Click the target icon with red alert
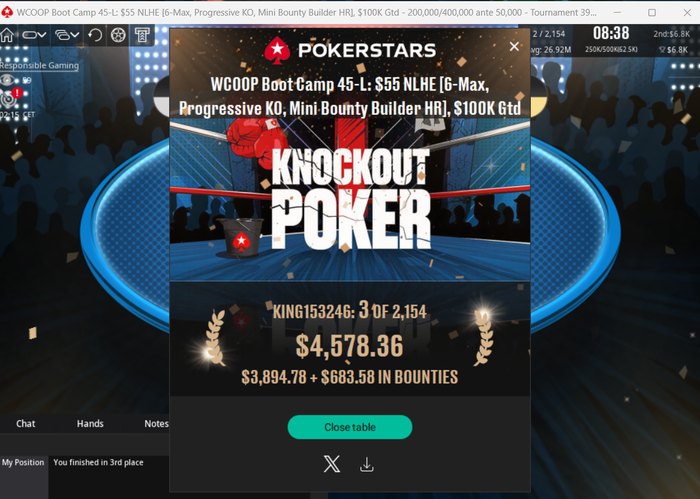Viewport: 700px width, 499px height. coord(10,97)
